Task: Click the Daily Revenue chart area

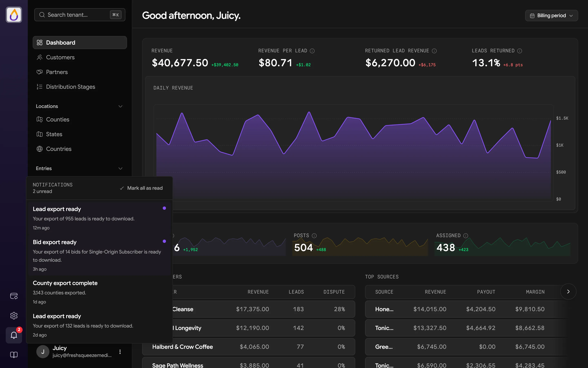Action: click(x=353, y=153)
